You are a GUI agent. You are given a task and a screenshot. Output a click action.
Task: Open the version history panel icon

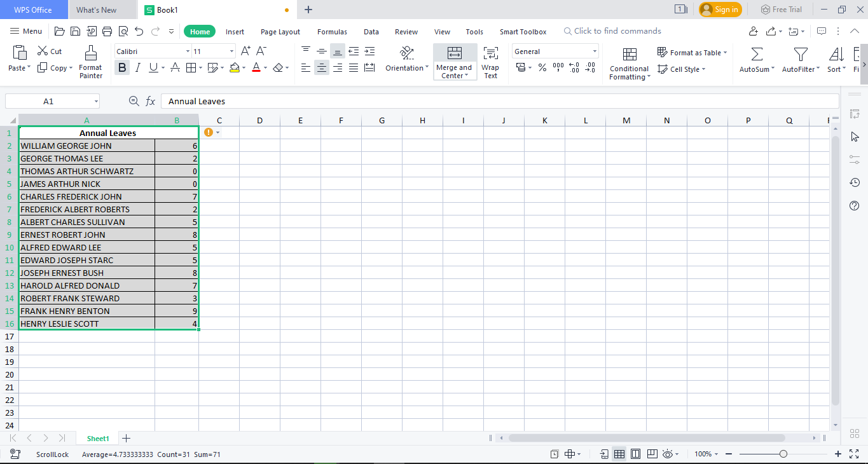pyautogui.click(x=854, y=182)
